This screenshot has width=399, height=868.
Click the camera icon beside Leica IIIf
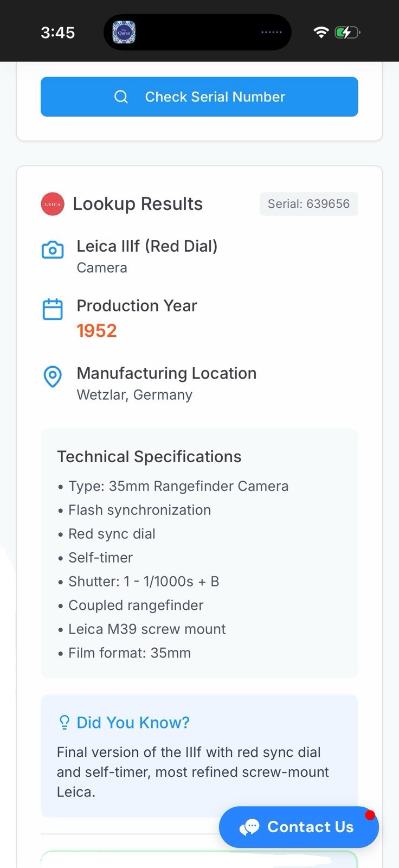pos(53,250)
